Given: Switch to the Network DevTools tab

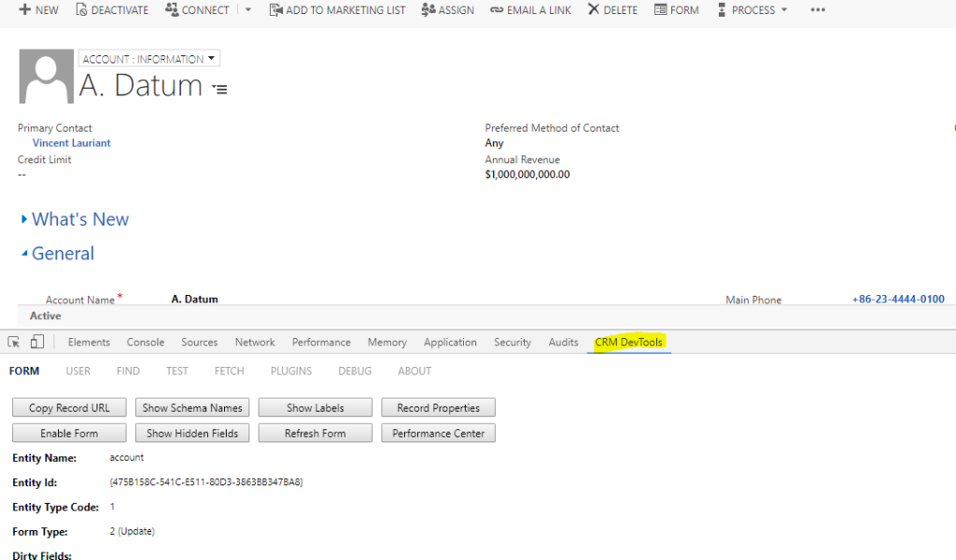Looking at the screenshot, I should point(255,343).
